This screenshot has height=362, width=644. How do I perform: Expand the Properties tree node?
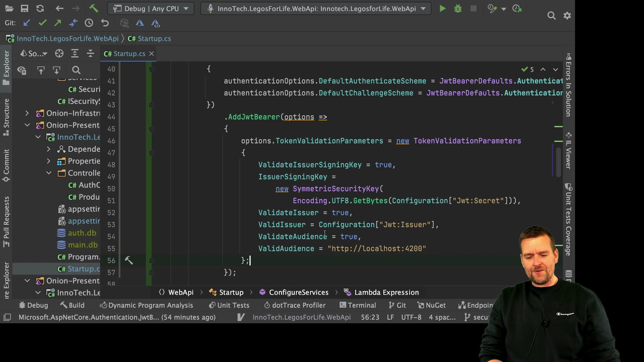pyautogui.click(x=48, y=161)
